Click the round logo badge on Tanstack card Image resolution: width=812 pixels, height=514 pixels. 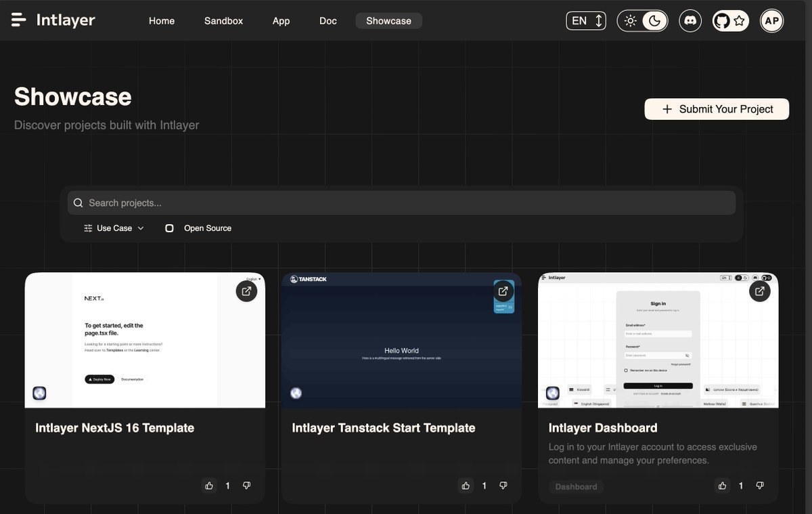click(x=296, y=393)
